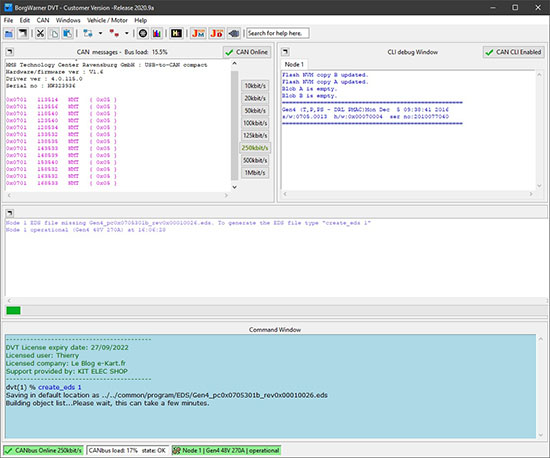Open the Help menu
Image resolution: width=550 pixels, height=458 pixels.
[140, 20]
